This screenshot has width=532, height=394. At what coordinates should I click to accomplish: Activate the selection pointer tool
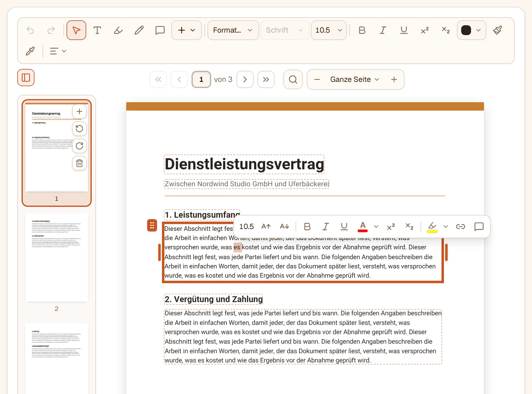pos(76,30)
